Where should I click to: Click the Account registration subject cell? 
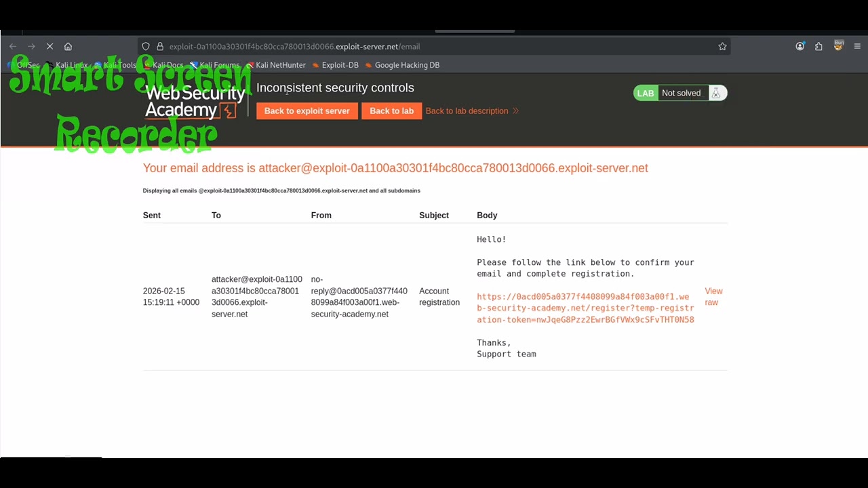pos(439,297)
